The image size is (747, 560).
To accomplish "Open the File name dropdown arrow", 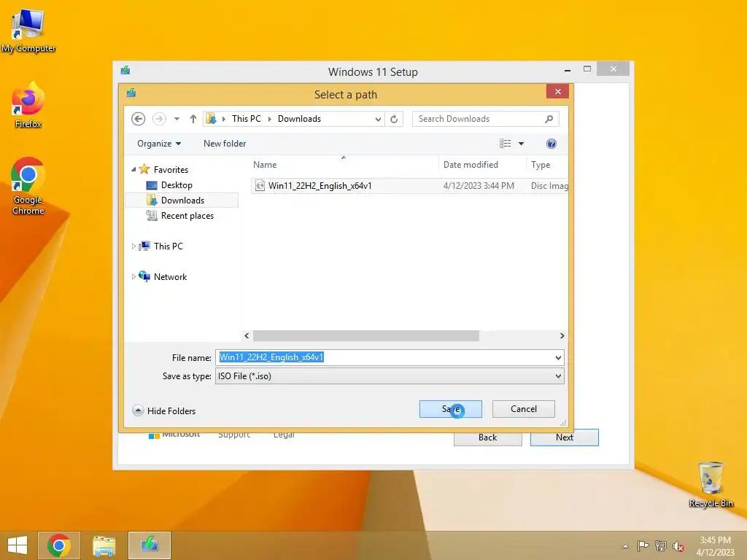I will [558, 357].
